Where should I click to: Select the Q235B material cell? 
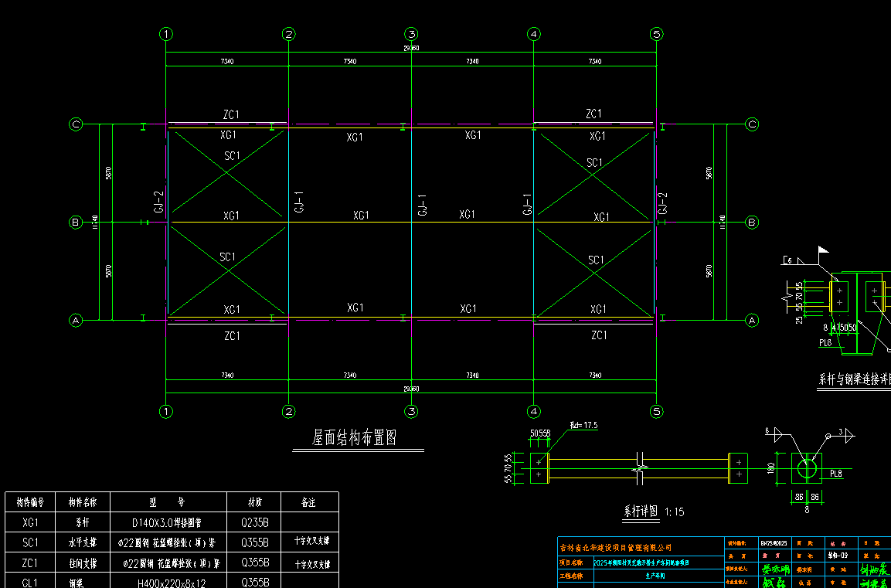254,522
